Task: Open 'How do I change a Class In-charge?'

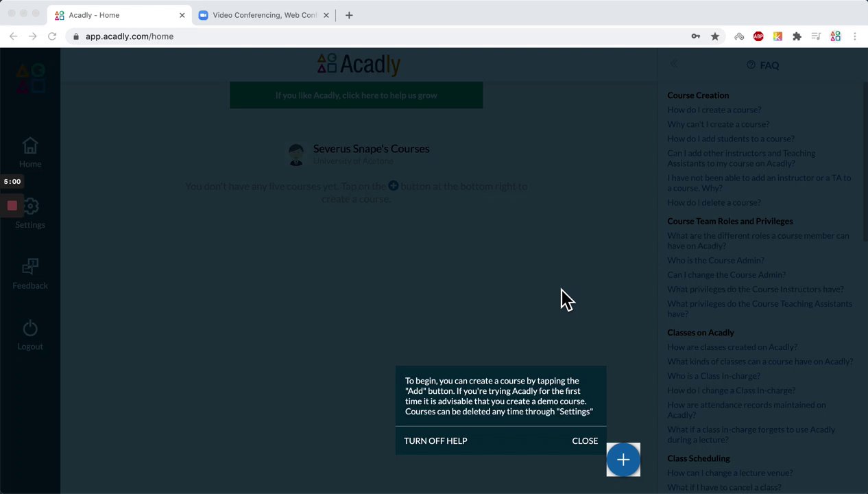Action: tap(731, 390)
